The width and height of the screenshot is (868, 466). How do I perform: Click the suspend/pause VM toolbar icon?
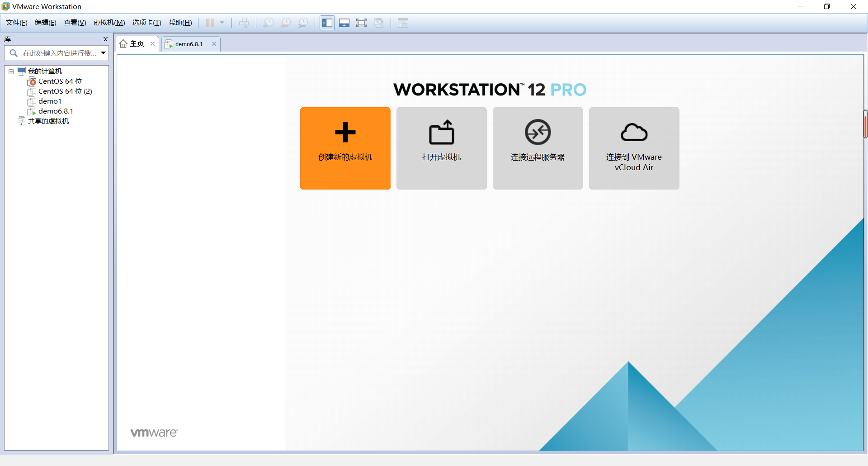[x=210, y=23]
